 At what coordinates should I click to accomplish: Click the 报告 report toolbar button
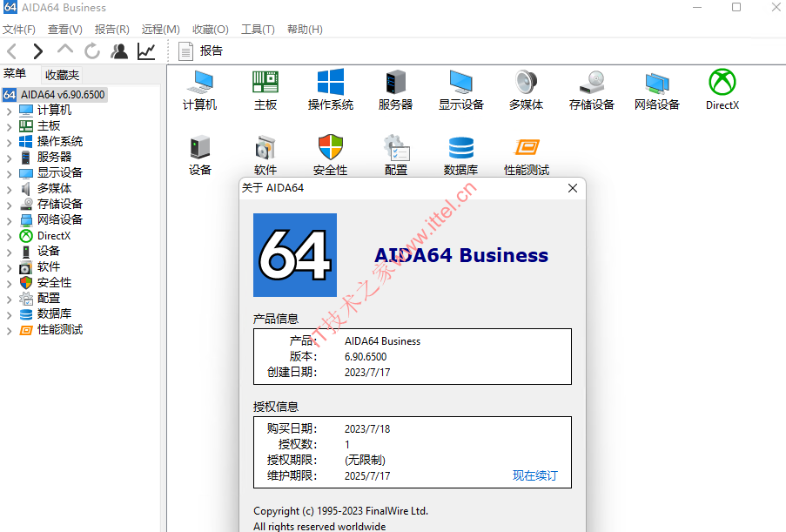coord(200,51)
